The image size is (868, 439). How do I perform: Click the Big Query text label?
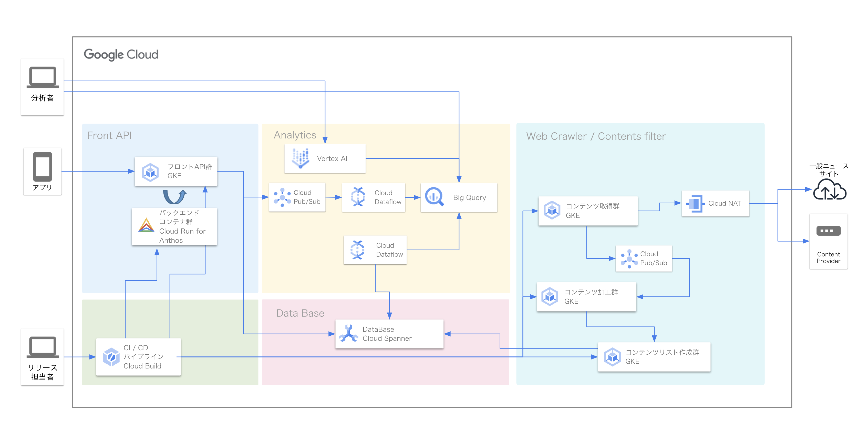point(469,198)
